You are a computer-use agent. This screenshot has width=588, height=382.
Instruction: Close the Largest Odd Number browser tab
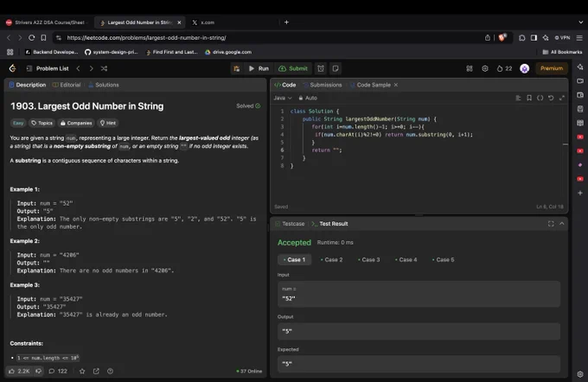point(179,22)
